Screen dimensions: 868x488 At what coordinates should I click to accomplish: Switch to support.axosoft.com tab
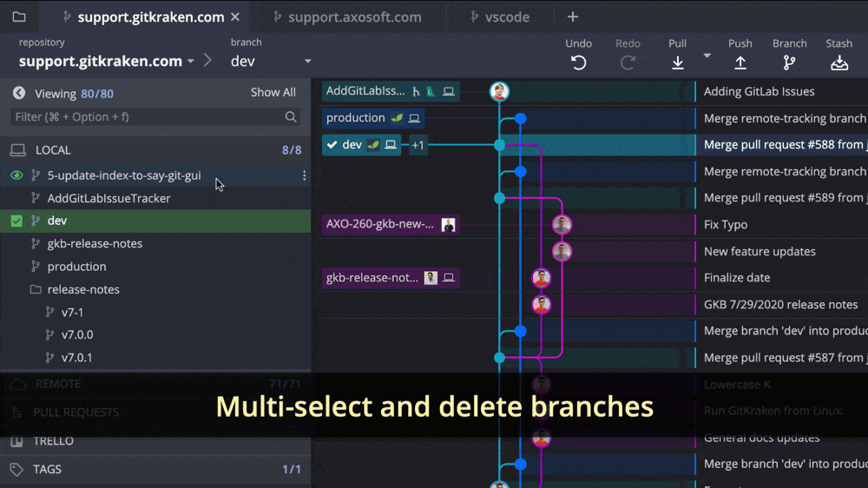tap(355, 17)
